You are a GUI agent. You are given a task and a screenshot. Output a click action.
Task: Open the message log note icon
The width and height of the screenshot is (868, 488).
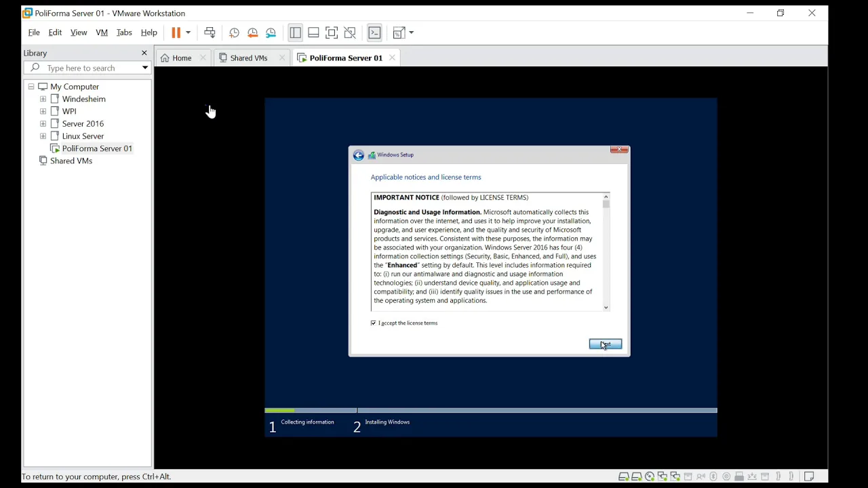click(x=809, y=476)
